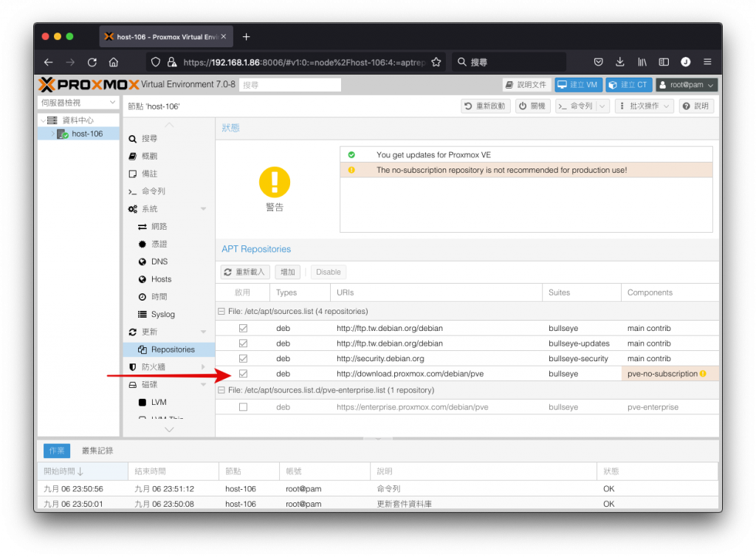Click the large yellow warning status icon
This screenshot has height=557, width=756.
(275, 182)
